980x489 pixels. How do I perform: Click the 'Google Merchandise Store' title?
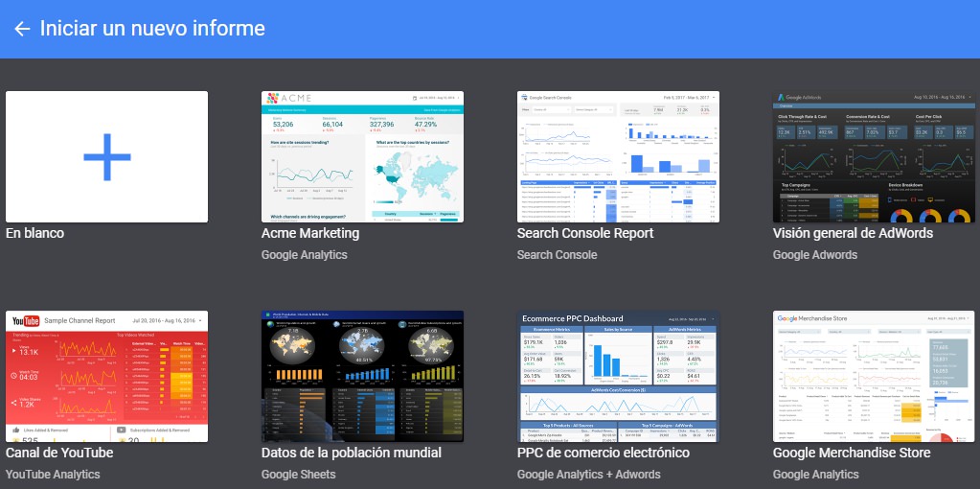(x=852, y=453)
